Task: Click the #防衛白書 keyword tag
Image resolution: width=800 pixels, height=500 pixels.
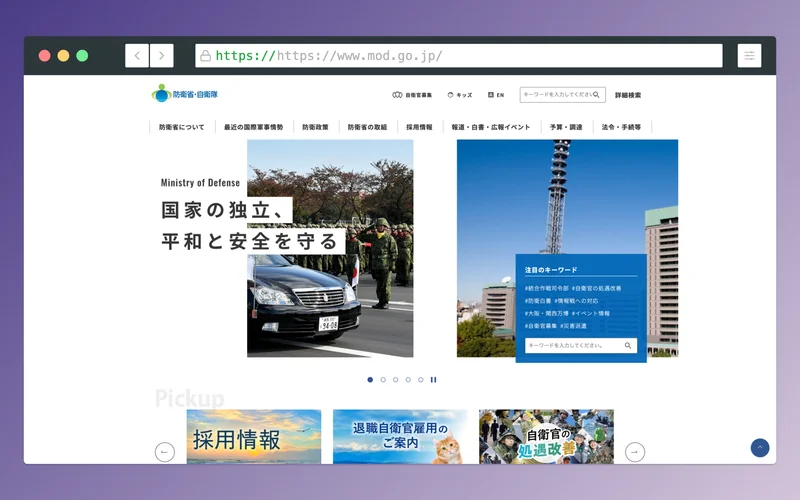Action: pyautogui.click(x=538, y=301)
